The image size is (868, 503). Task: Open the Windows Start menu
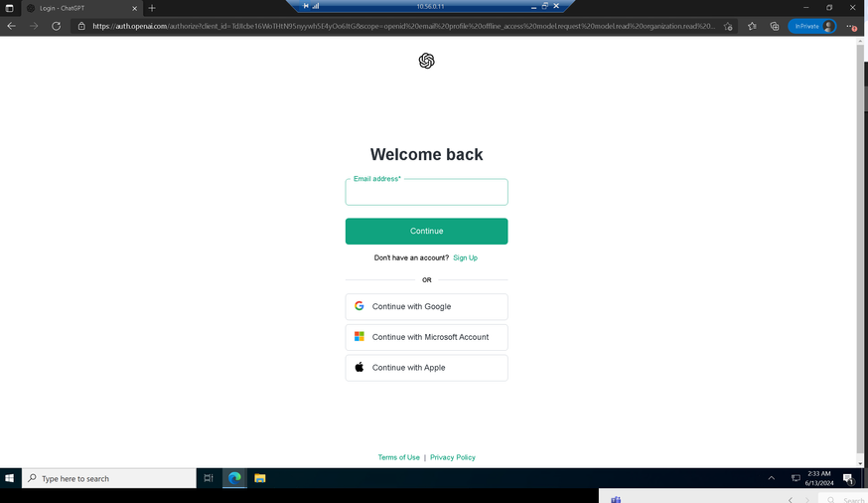[9, 478]
